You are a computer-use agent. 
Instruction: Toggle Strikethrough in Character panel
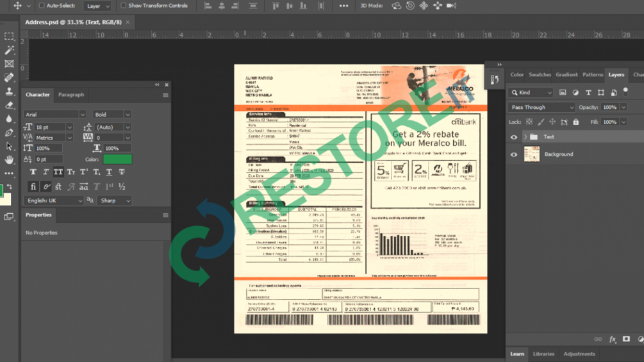click(122, 172)
